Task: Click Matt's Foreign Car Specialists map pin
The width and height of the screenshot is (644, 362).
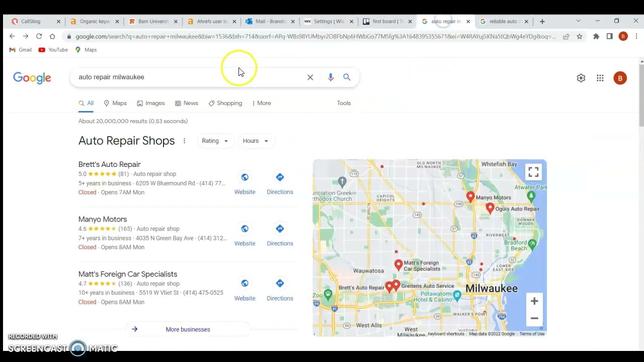Action: (x=398, y=264)
